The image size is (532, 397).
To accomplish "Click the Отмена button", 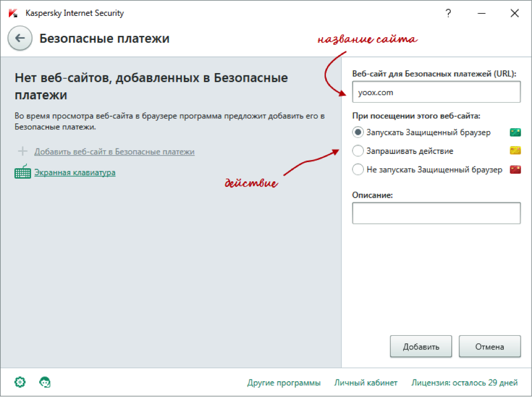I will click(x=489, y=346).
